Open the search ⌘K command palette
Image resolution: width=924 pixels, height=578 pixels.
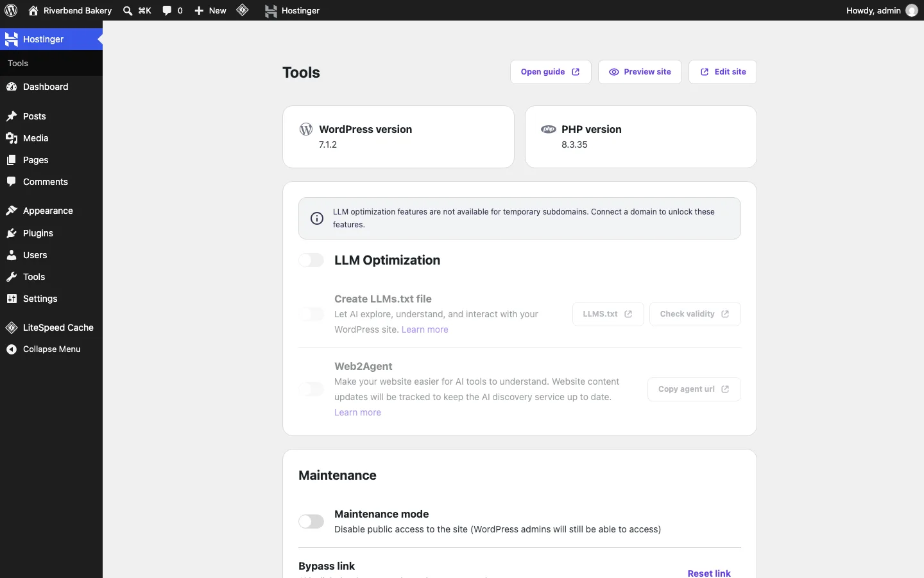pos(137,10)
